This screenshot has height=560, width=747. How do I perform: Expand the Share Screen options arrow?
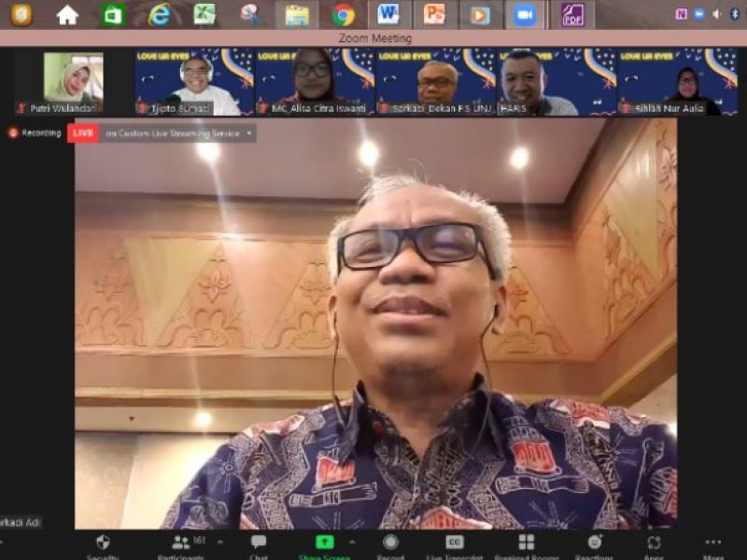pyautogui.click(x=352, y=541)
